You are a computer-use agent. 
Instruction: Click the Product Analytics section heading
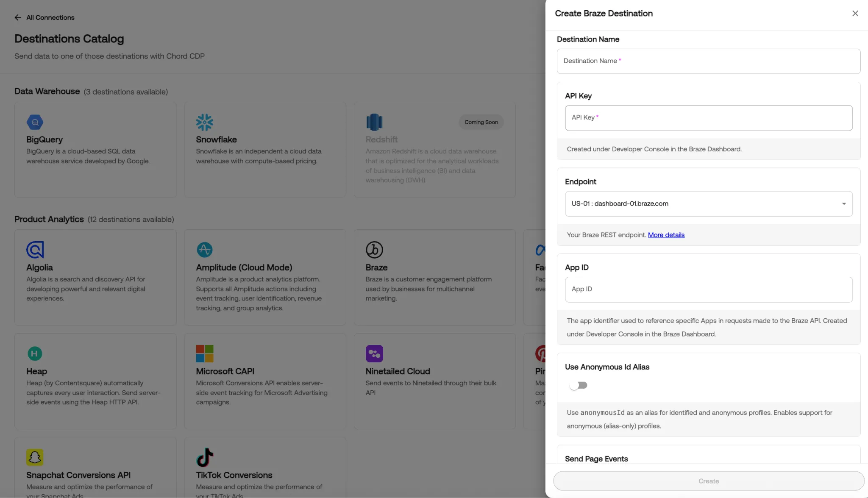49,219
